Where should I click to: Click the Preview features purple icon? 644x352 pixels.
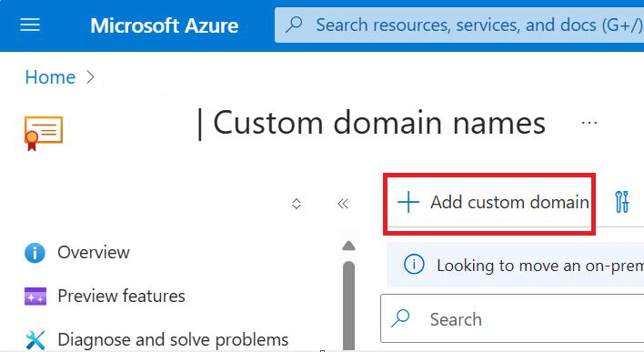(x=35, y=297)
